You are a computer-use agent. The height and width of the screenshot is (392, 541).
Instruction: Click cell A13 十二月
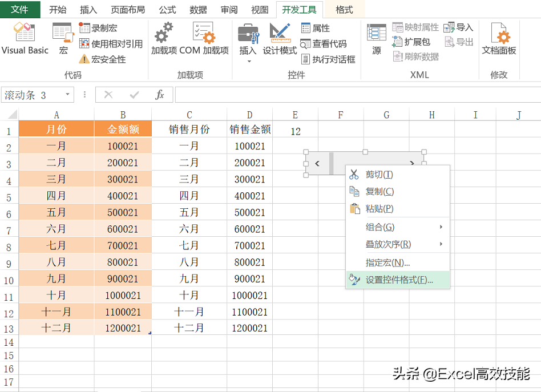coord(56,328)
